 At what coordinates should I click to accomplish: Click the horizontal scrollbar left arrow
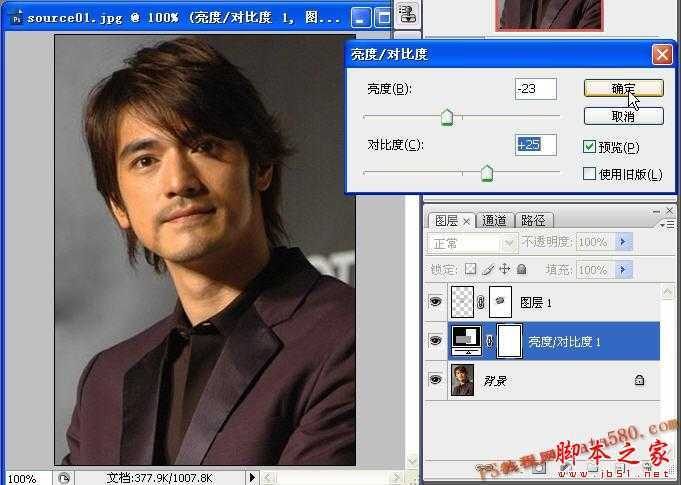click(268, 478)
